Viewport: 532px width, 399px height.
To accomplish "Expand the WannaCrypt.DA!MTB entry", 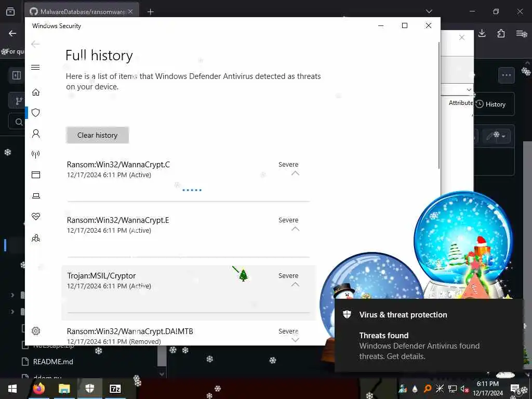I will tap(295, 340).
